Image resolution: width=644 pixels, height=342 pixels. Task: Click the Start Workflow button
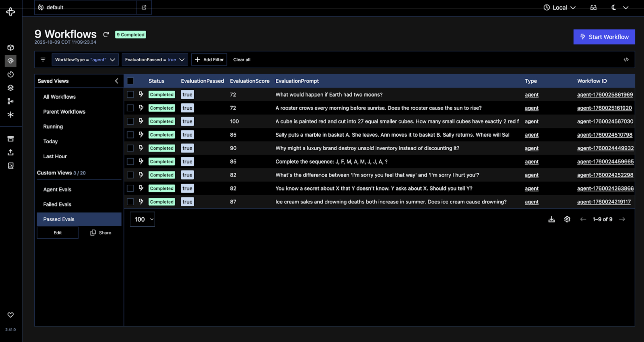[604, 37]
